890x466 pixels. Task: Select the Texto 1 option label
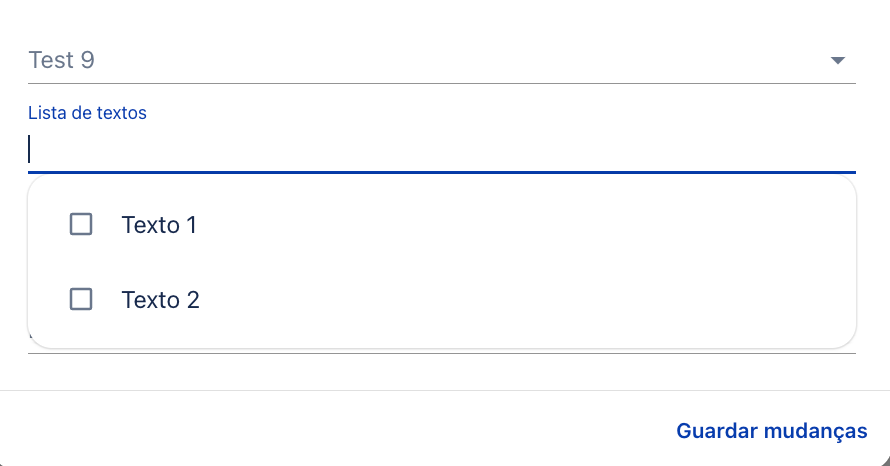pyautogui.click(x=159, y=225)
